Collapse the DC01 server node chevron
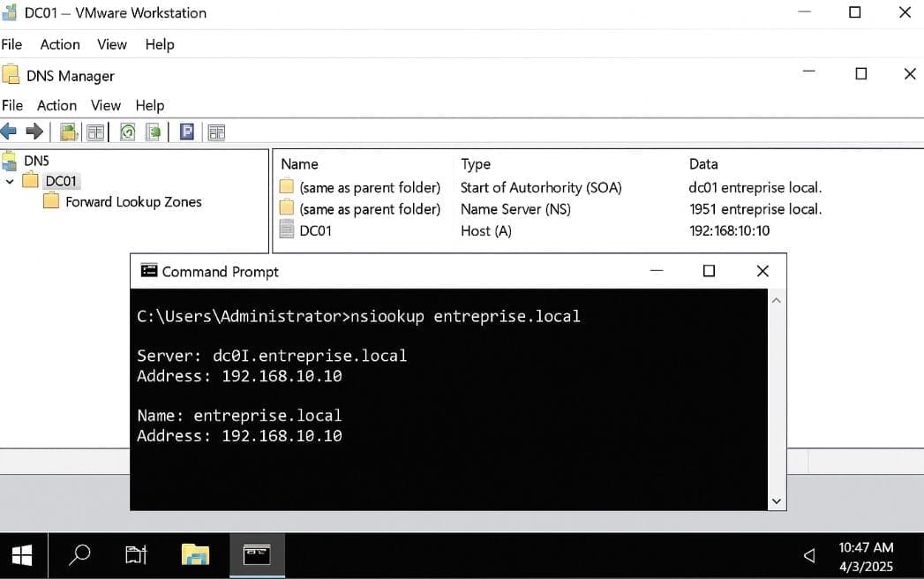This screenshot has width=924, height=579. 10,182
